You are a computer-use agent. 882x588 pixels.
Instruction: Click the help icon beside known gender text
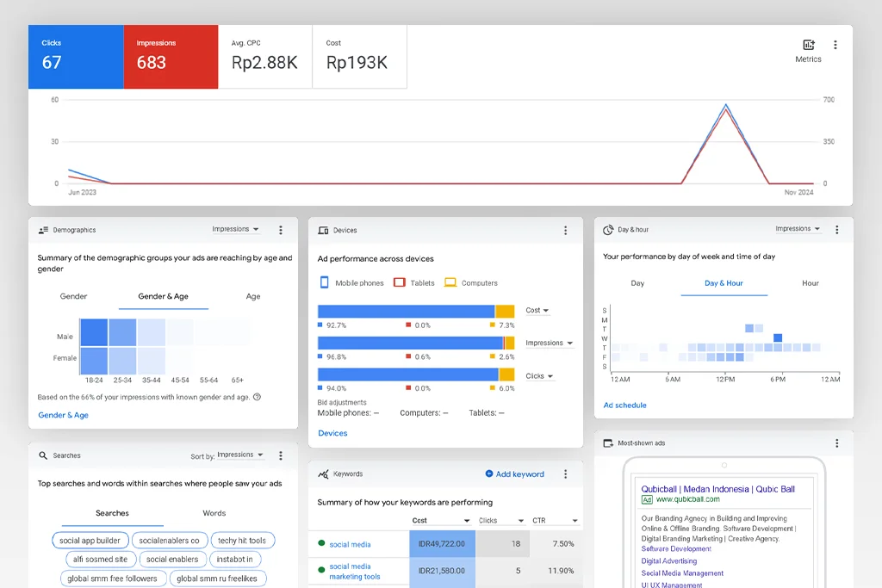click(257, 397)
